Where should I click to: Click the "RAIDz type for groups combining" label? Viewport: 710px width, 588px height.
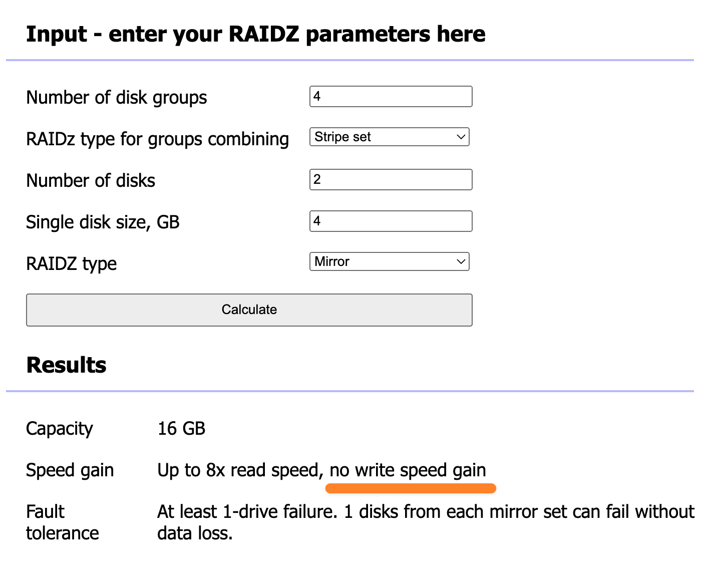[157, 139]
